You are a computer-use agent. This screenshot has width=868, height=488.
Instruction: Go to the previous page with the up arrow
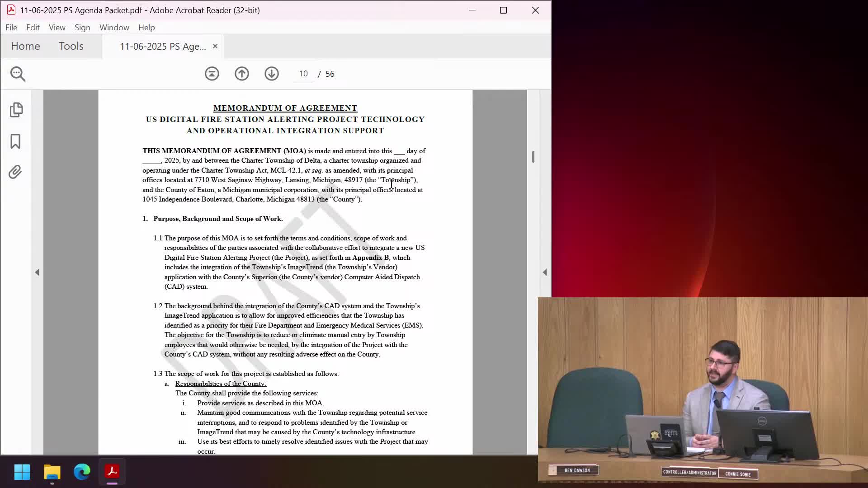242,74
